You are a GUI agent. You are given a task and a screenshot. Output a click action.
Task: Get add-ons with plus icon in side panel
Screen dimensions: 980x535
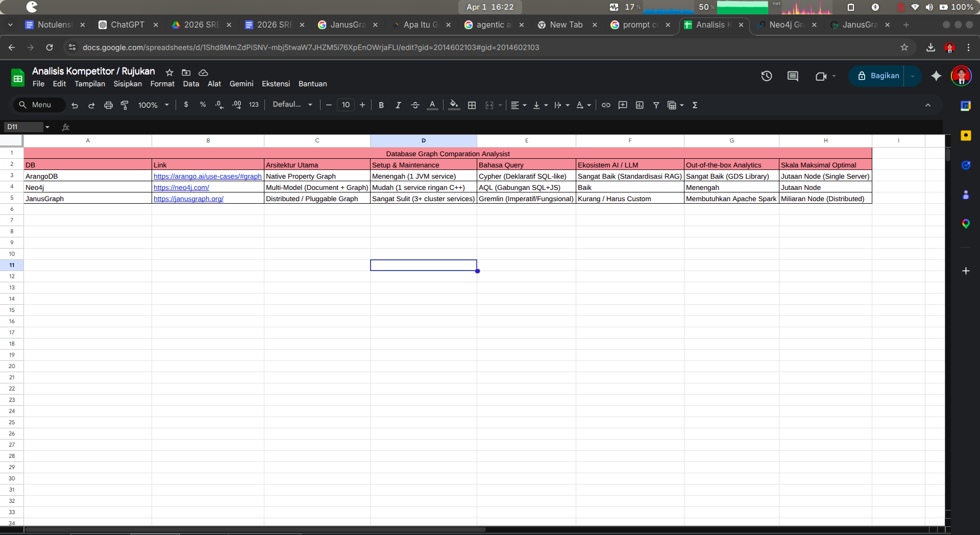pos(965,271)
